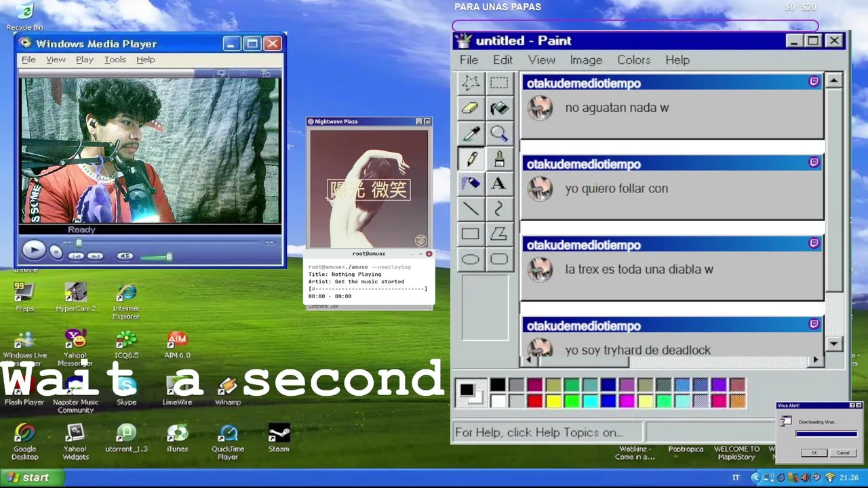
Task: Select the Fill With Color bucket tool
Action: 499,108
